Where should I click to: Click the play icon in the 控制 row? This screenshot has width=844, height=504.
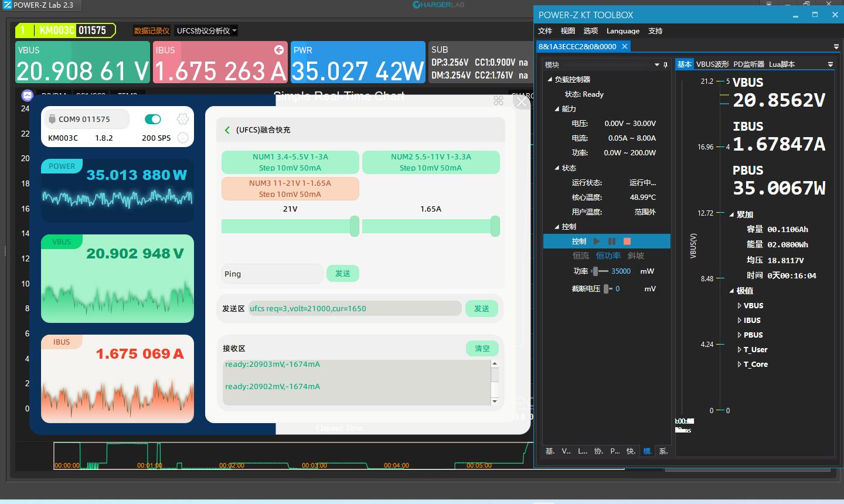[x=597, y=241]
